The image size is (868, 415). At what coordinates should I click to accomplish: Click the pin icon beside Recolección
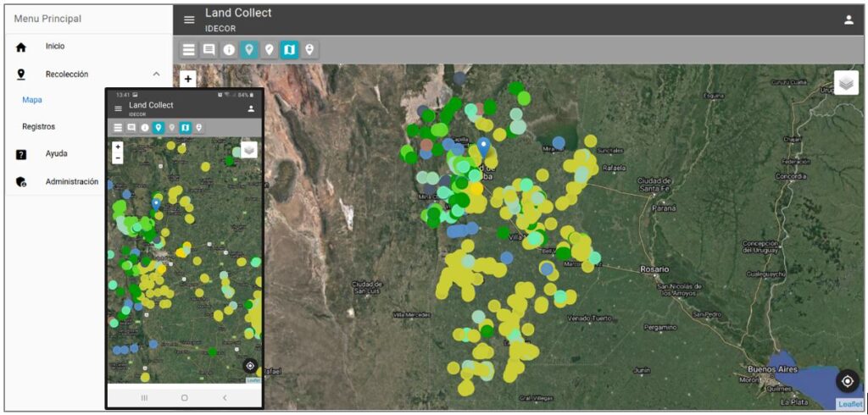21,75
